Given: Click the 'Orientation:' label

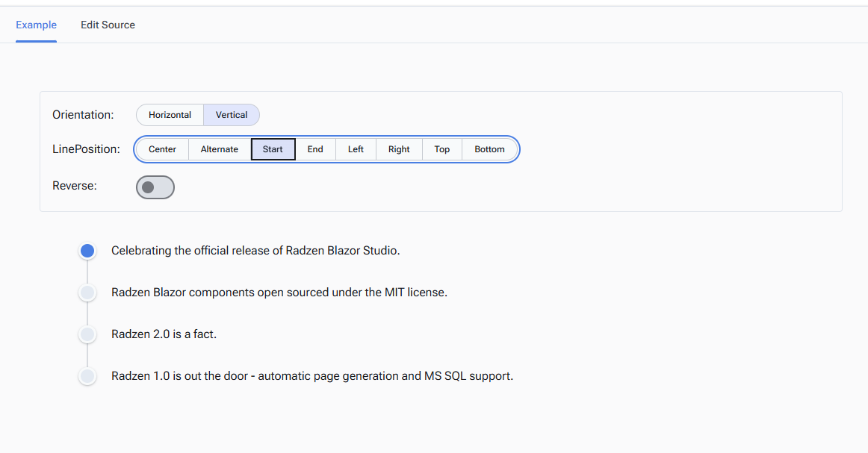Looking at the screenshot, I should (x=83, y=115).
